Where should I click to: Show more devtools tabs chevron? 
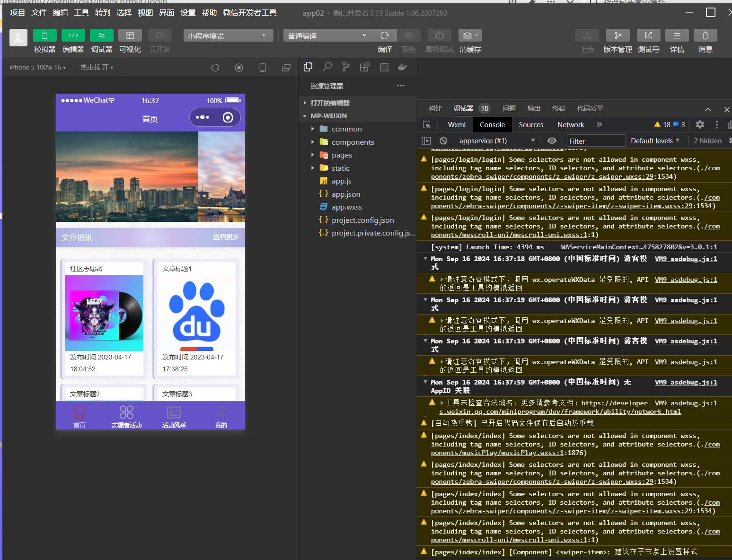[x=599, y=124]
